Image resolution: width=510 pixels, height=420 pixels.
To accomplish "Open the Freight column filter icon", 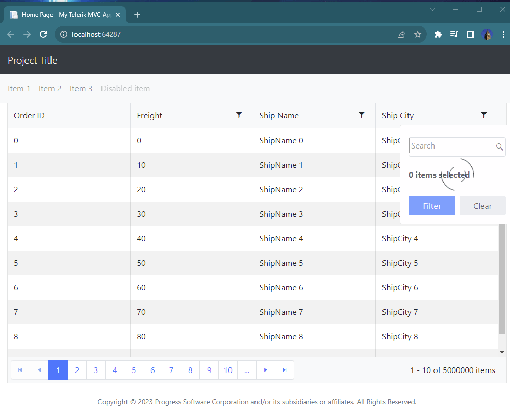I will [239, 115].
